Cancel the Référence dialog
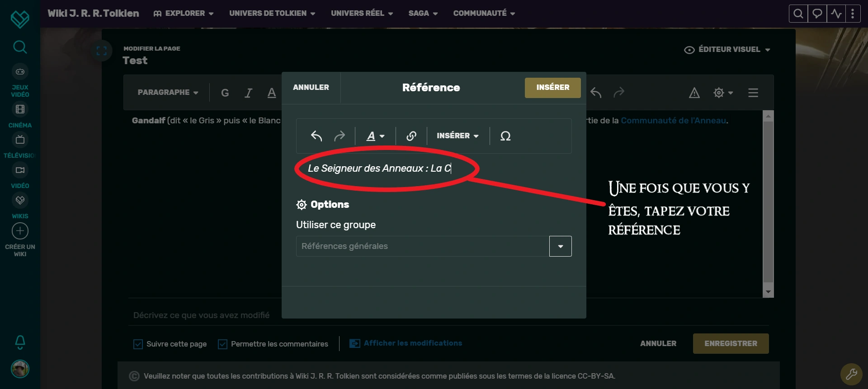Viewport: 868px width, 389px height. [x=311, y=88]
